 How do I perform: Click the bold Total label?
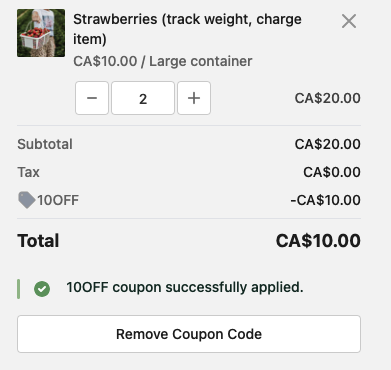(38, 241)
